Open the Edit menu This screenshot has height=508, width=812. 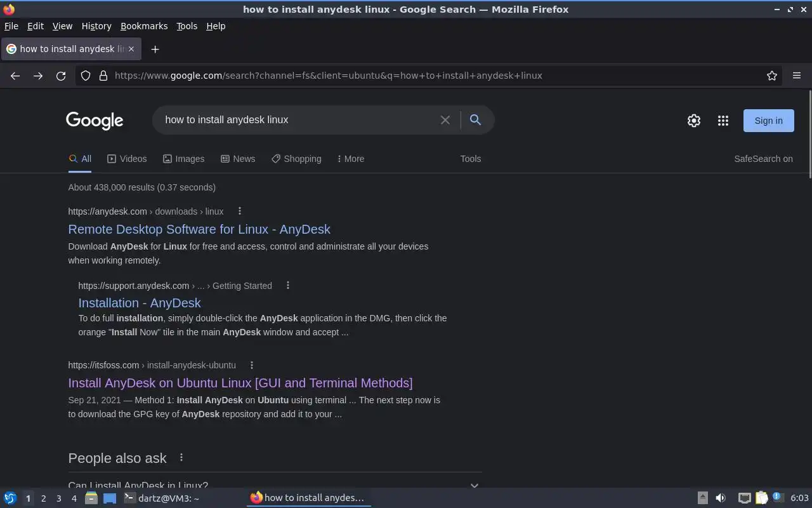point(36,26)
